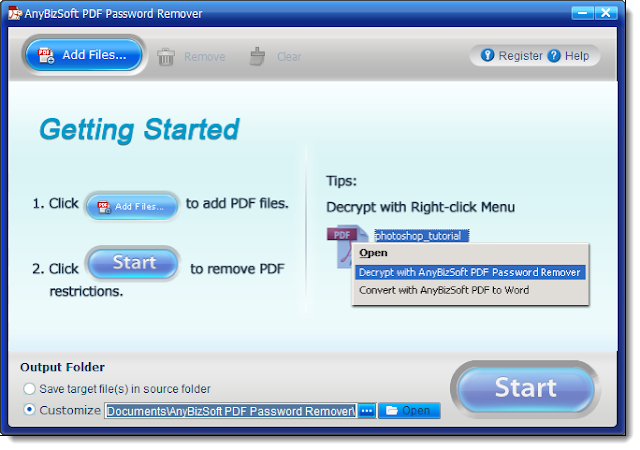
Task: Close the AnyBizSoft PDF Password Remover window
Action: [606, 13]
